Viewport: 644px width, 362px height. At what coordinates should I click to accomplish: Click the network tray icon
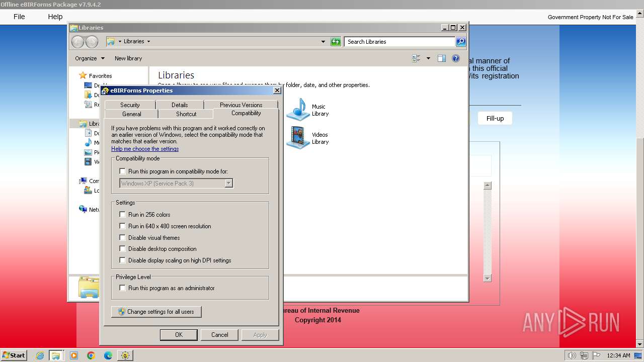pos(584,355)
